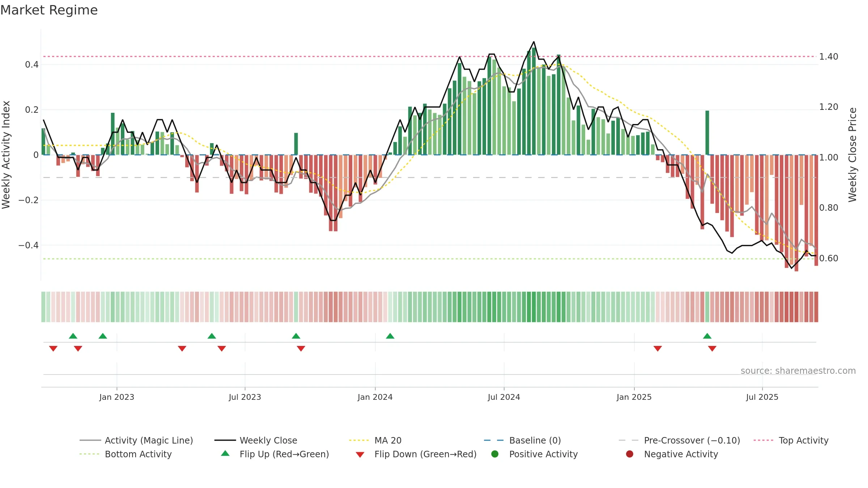868x488 pixels.
Task: Click the red triangle icon in the Flip Down legend
Action: click(x=360, y=455)
